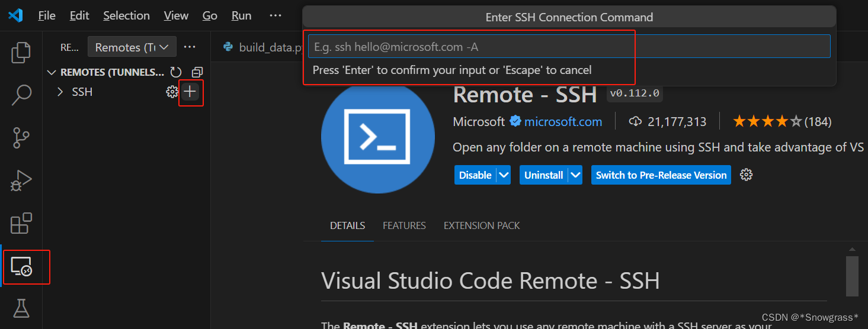Open the View menu
The image size is (868, 329).
(176, 15)
